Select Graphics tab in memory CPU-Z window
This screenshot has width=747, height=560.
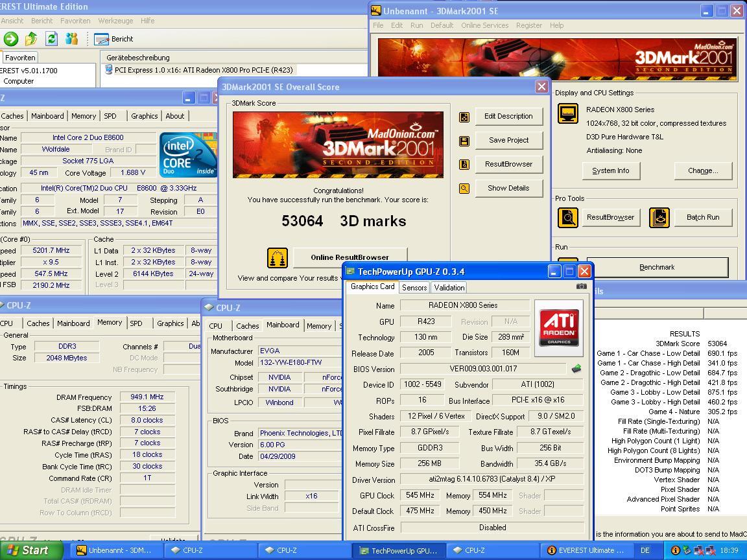coord(171,323)
